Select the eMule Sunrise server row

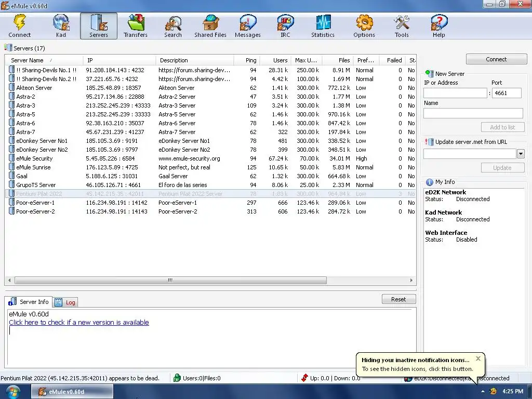point(210,167)
